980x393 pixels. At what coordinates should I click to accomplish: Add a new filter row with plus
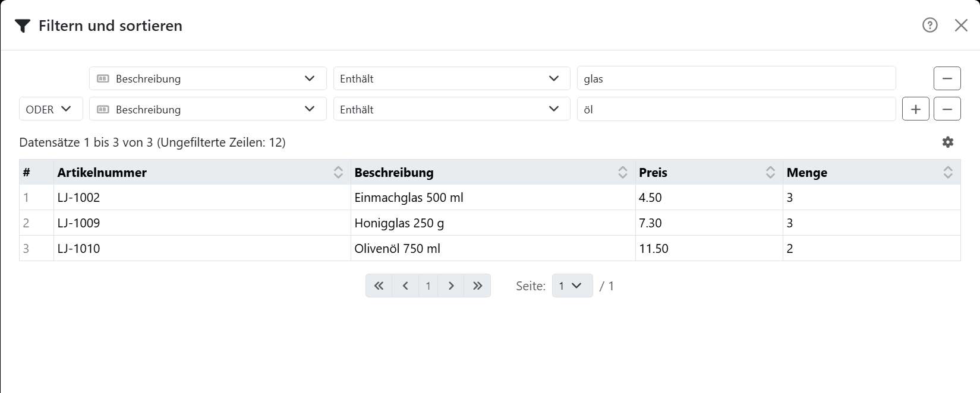[916, 109]
